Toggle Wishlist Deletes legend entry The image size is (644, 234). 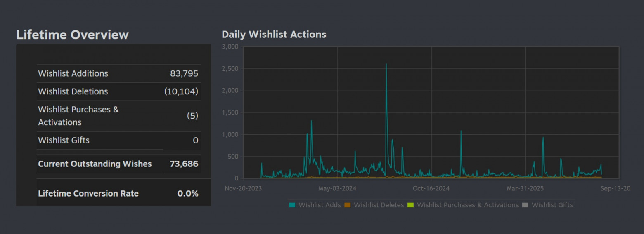[x=374, y=205]
